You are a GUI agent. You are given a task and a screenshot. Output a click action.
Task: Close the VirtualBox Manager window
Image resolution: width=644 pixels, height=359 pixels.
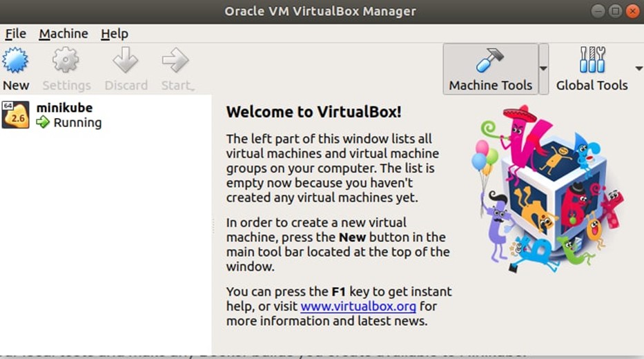633,11
